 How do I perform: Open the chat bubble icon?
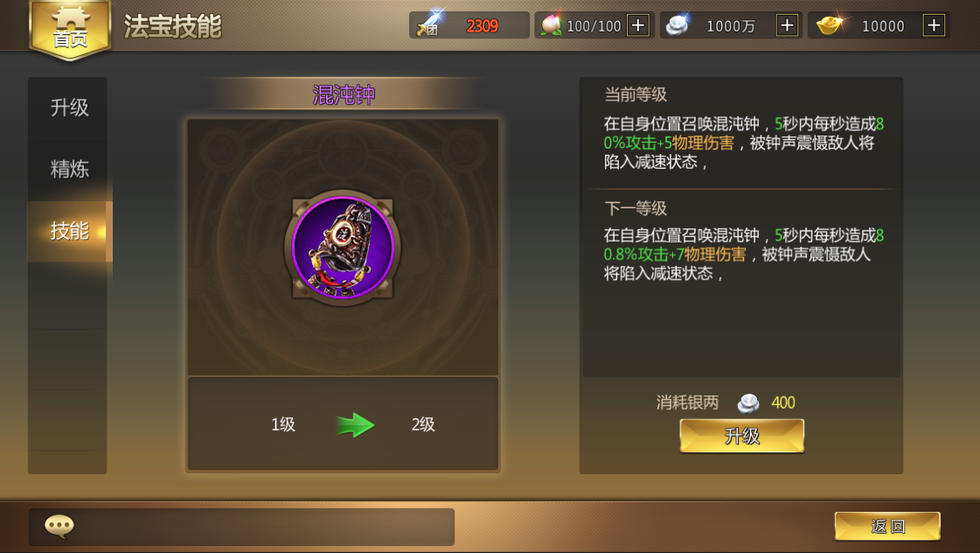click(x=59, y=526)
